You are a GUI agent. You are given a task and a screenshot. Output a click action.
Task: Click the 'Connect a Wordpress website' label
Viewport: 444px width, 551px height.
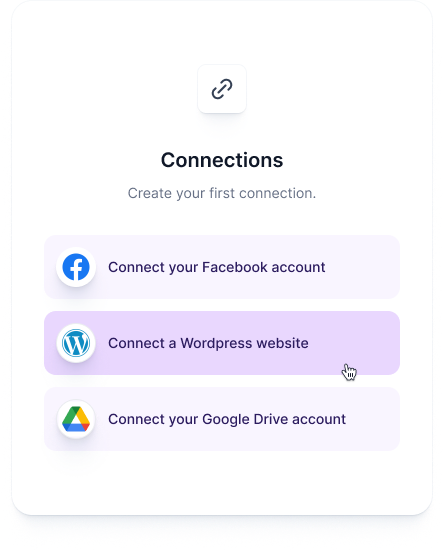coord(208,343)
